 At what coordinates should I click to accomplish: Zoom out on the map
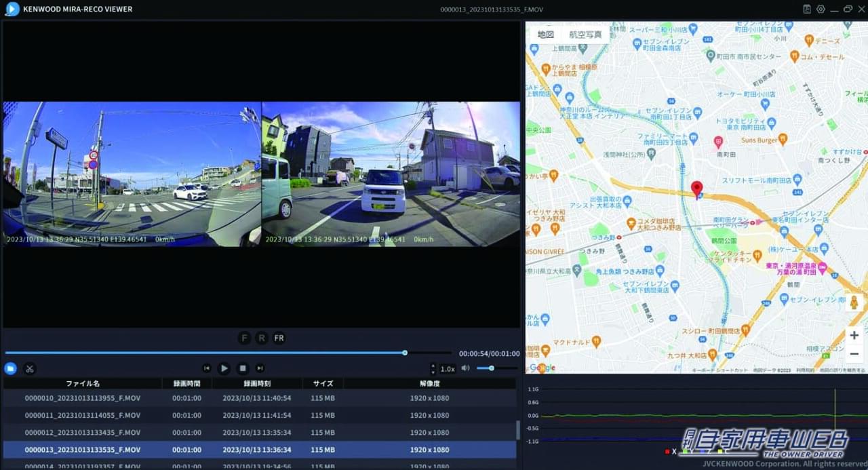(x=854, y=353)
